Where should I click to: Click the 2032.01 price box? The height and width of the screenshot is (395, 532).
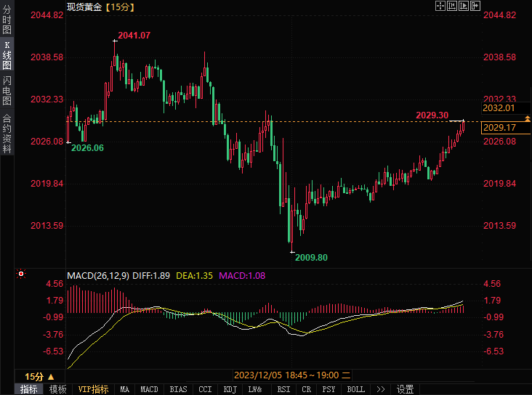(506, 108)
